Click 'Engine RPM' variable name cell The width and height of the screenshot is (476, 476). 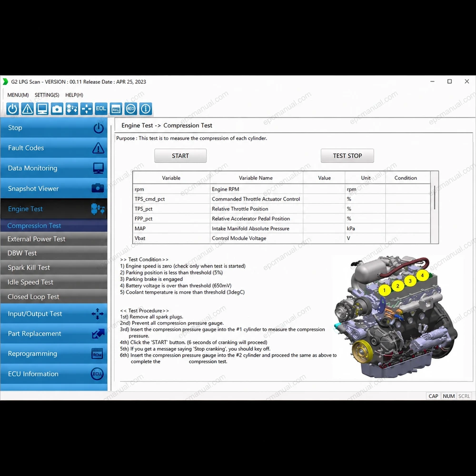pyautogui.click(x=256, y=189)
